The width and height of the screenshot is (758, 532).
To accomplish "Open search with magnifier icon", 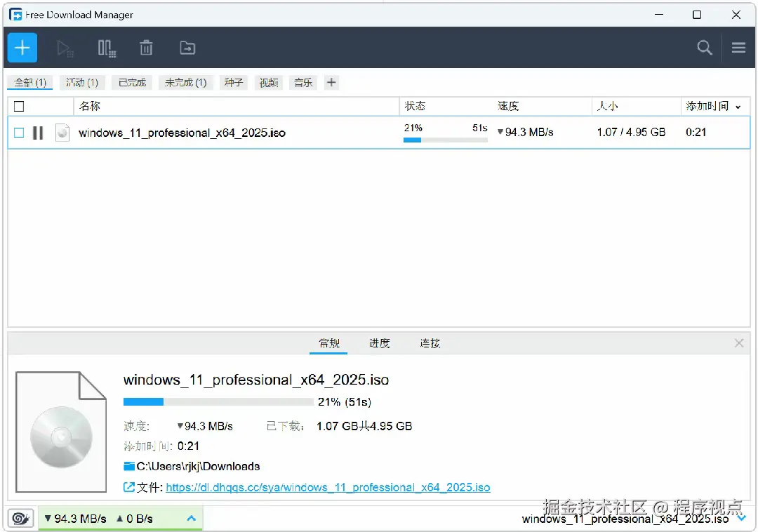I will click(705, 47).
